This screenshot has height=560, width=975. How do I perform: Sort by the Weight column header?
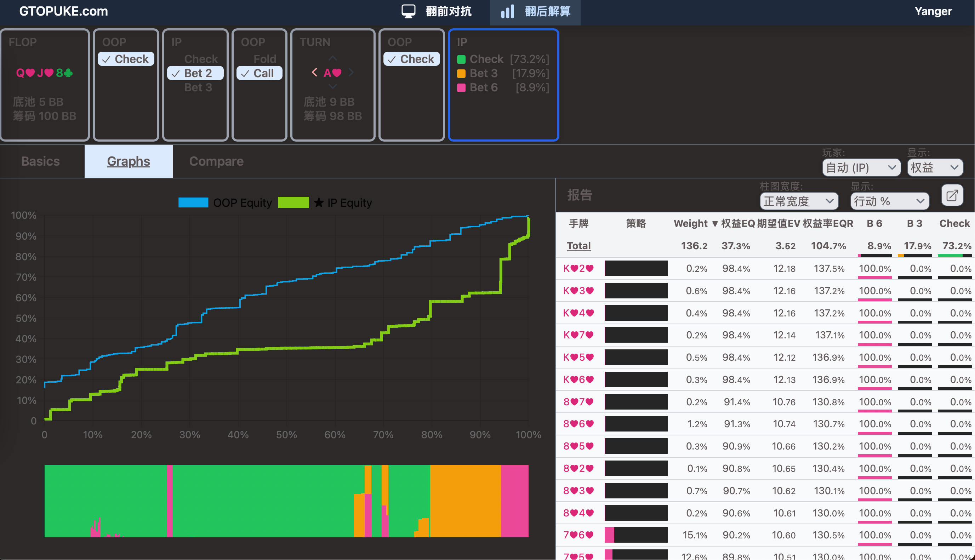(x=690, y=223)
